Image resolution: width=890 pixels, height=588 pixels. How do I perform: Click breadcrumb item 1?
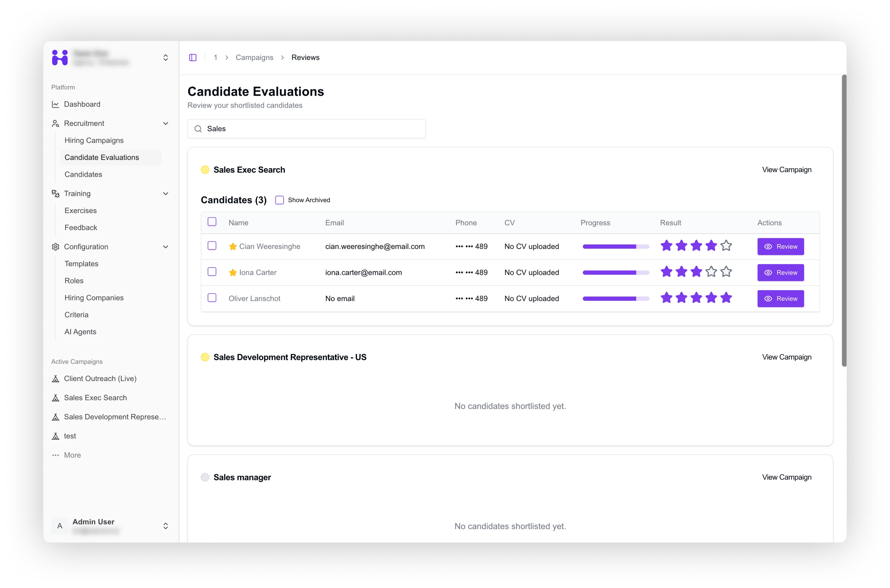(x=215, y=57)
